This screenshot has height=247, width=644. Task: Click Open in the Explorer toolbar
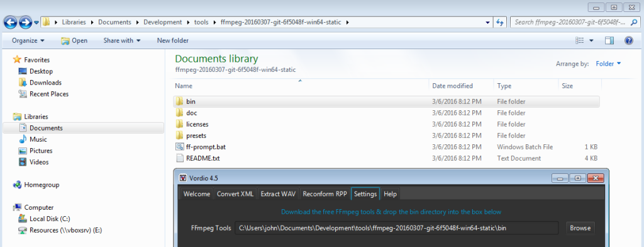[74, 40]
